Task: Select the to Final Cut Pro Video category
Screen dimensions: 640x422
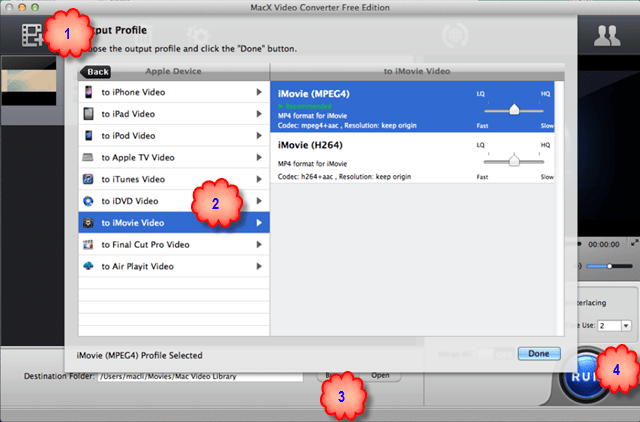Action: (x=174, y=244)
